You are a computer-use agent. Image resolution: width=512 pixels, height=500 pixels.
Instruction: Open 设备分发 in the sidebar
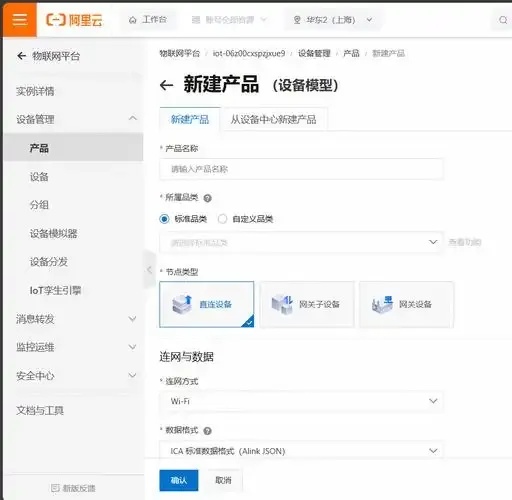point(49,262)
